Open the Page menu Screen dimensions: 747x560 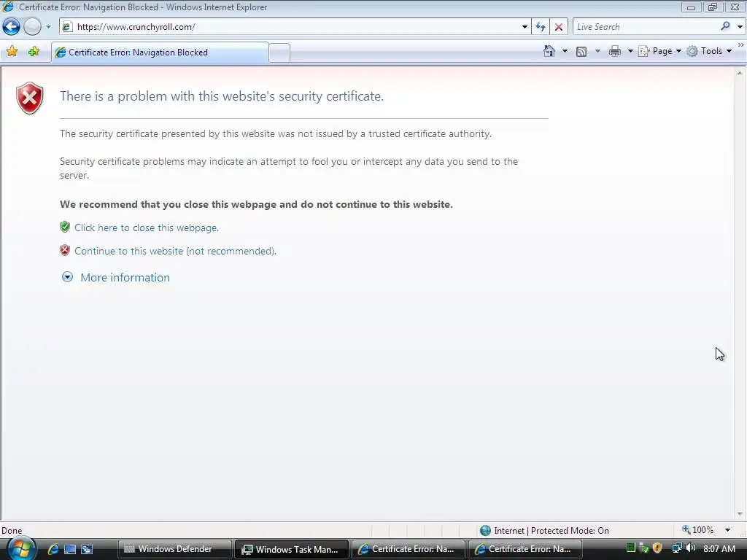coord(659,51)
